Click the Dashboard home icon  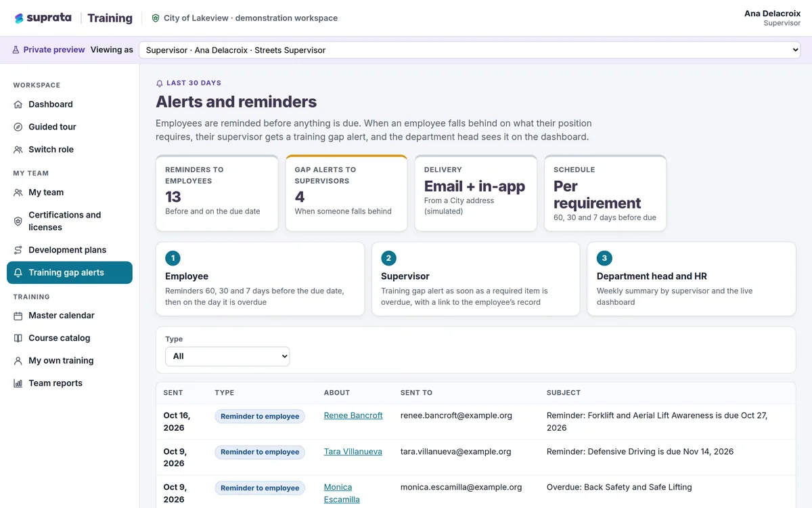18,104
